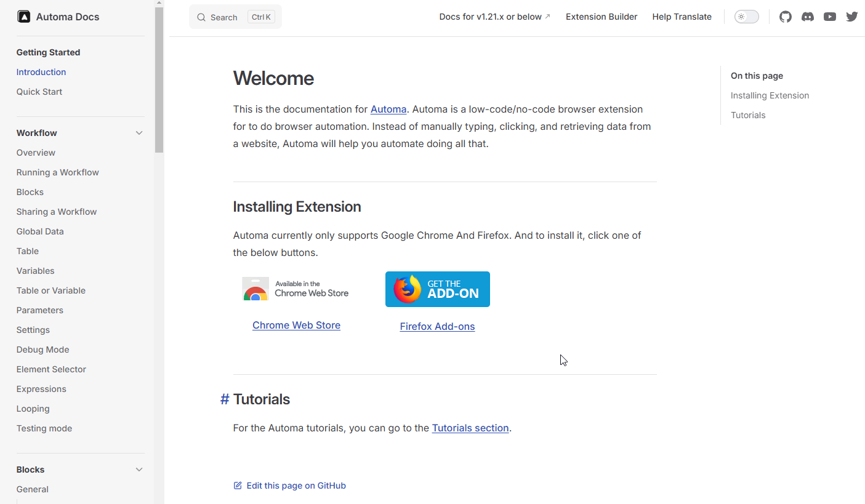The height and width of the screenshot is (504, 865).
Task: Click the Chrome Web Store badge image
Action: pyautogui.click(x=296, y=289)
